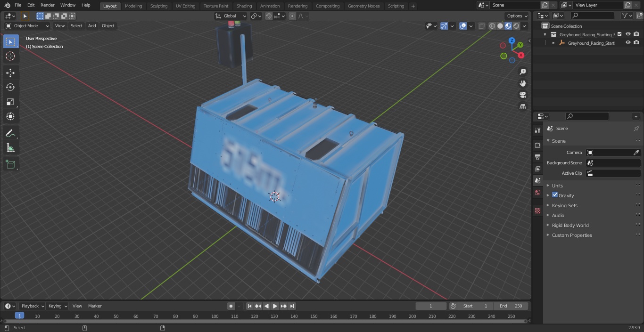Click the viewport zoom magnifier icon
This screenshot has height=332, width=644.
tap(522, 72)
